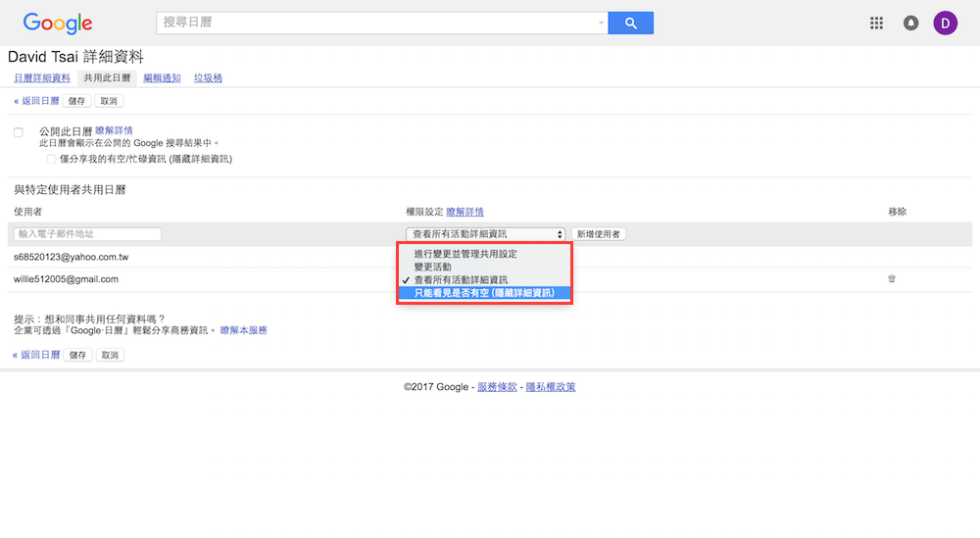Switch to the 編輯通知 tab
This screenshot has width=980, height=538.
tap(162, 78)
